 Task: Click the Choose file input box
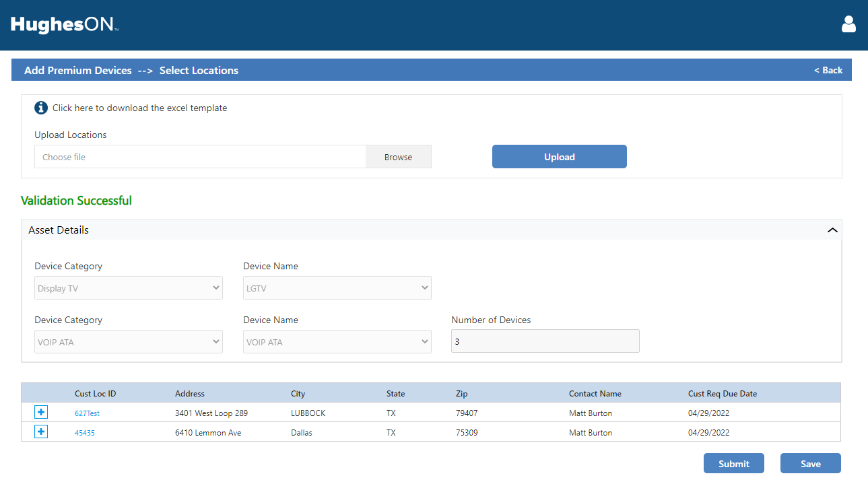[x=200, y=157]
